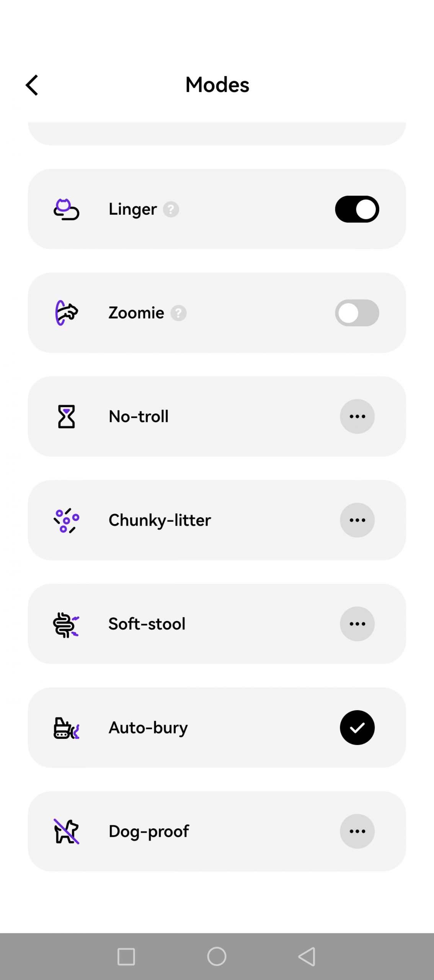Tap the Zoomie running cat icon
Viewport: 434px width, 980px height.
[x=66, y=313]
